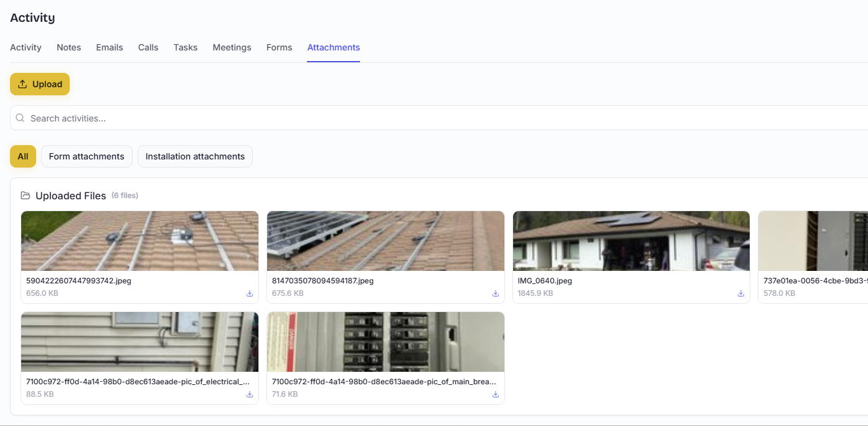Click the 675.6 KB size label
Viewport: 868px width, 426px height.
click(x=288, y=293)
